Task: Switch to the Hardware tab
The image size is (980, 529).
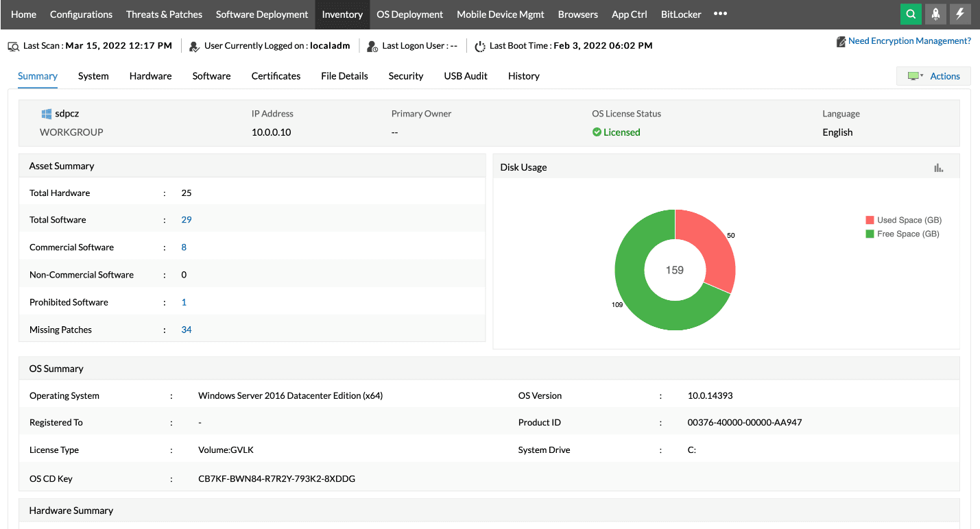Action: coord(151,76)
